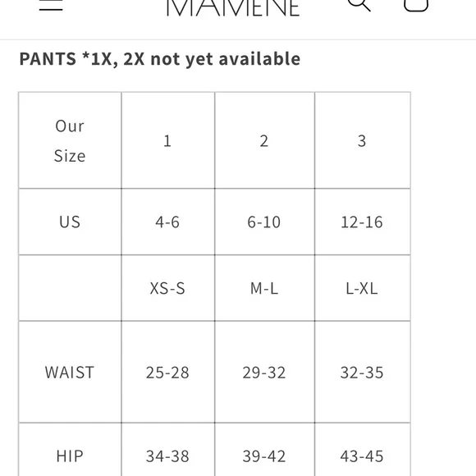This screenshot has height=476, width=476.
Task: Click the HIP row label
Action: 70,456
